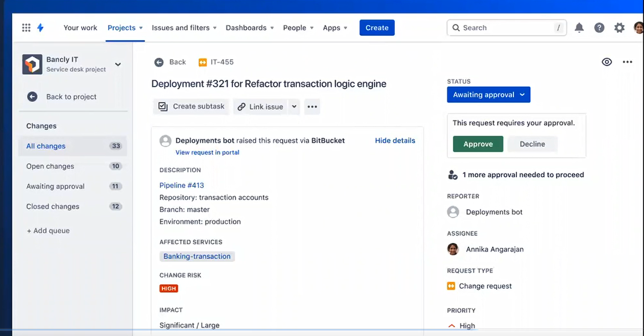Click the Change request type icon
644x336 pixels.
point(451,286)
